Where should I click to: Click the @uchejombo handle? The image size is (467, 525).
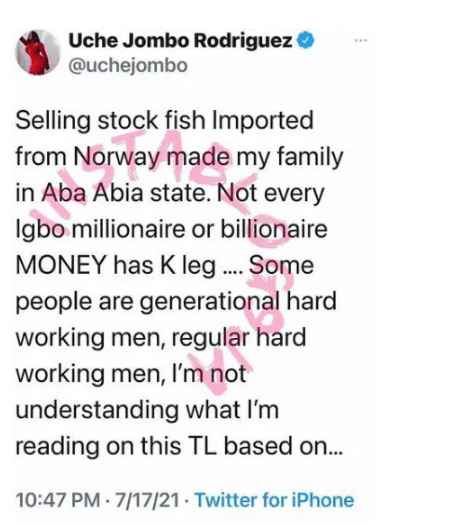click(128, 66)
